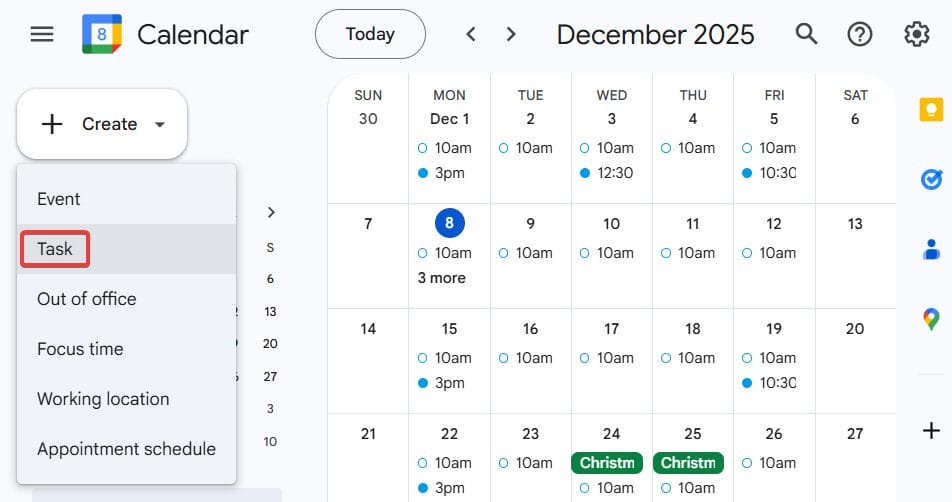Open Google Tasks side panel
The image size is (952, 502).
pyautogui.click(x=931, y=179)
